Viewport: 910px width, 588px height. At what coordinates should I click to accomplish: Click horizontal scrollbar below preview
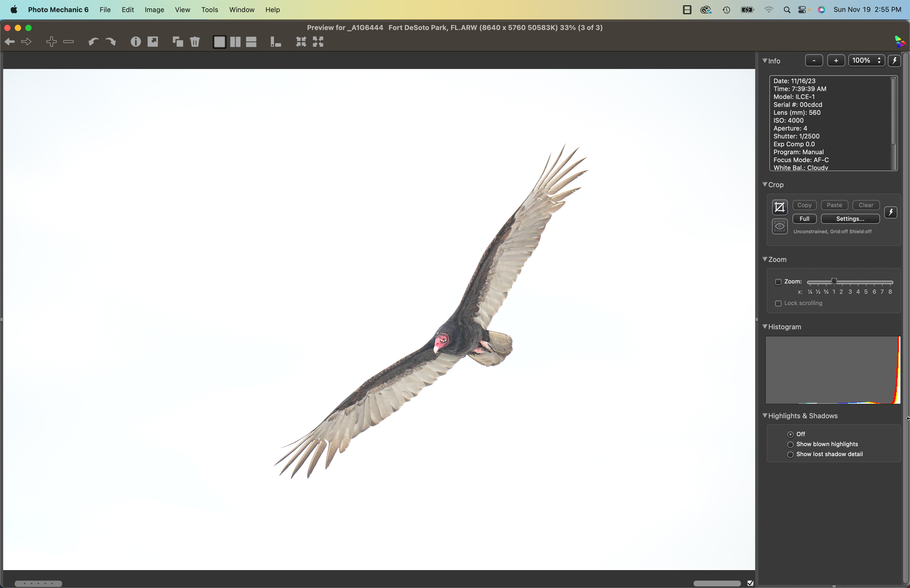click(717, 583)
